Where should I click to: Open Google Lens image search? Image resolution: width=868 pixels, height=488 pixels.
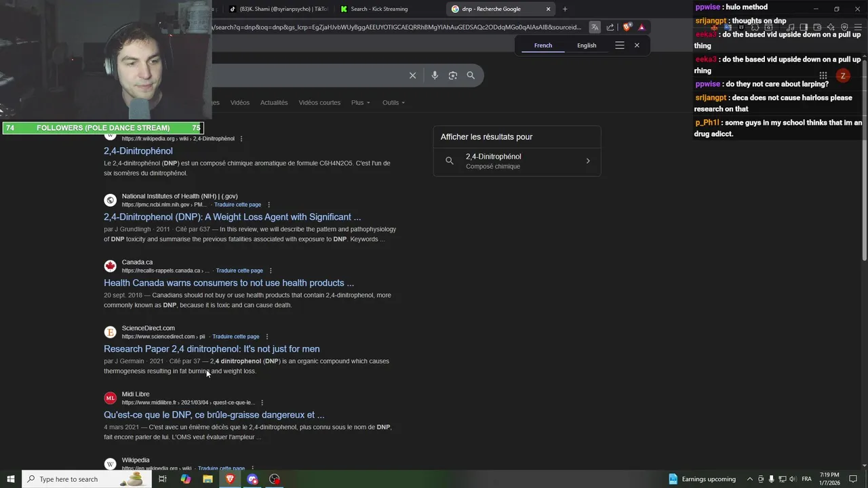coord(453,75)
